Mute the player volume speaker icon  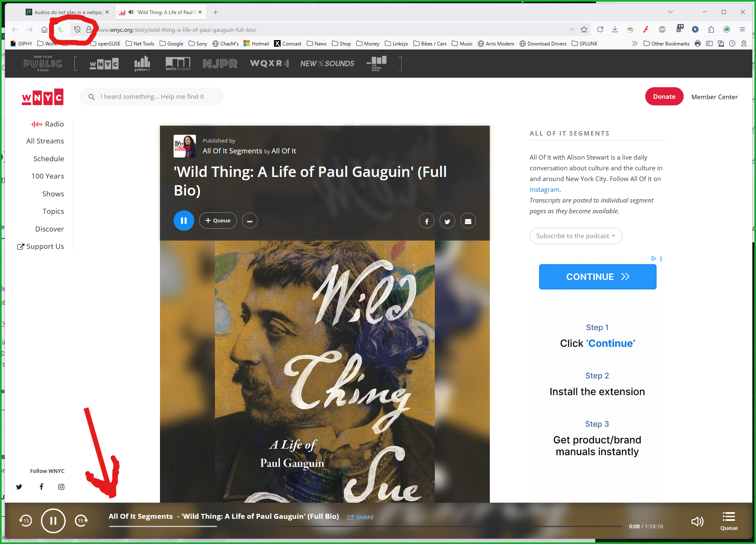697,521
